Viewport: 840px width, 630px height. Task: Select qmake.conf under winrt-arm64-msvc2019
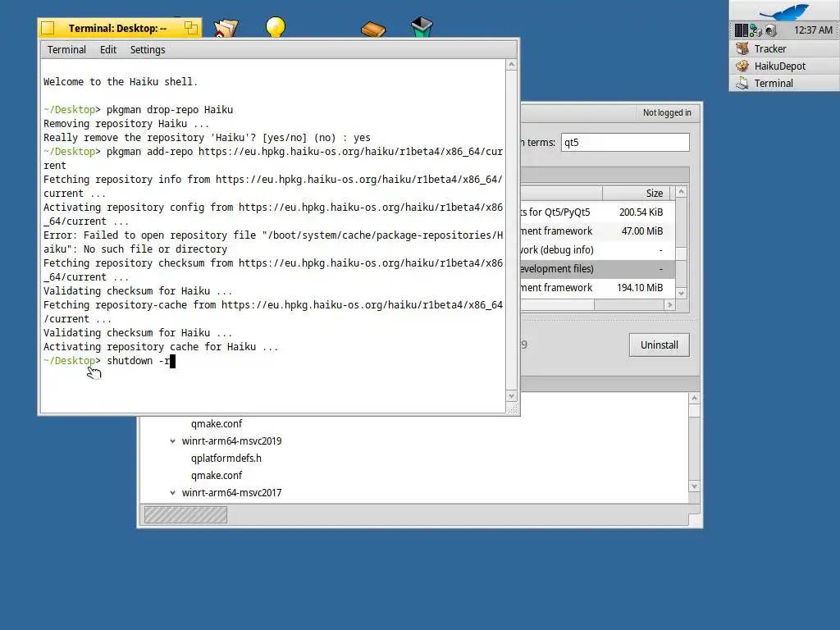click(217, 476)
